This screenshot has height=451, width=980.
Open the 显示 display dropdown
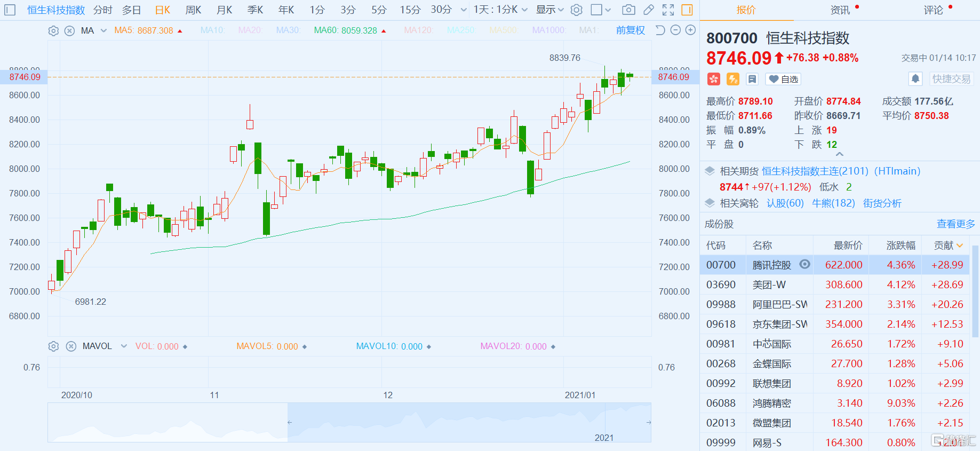[x=549, y=10]
